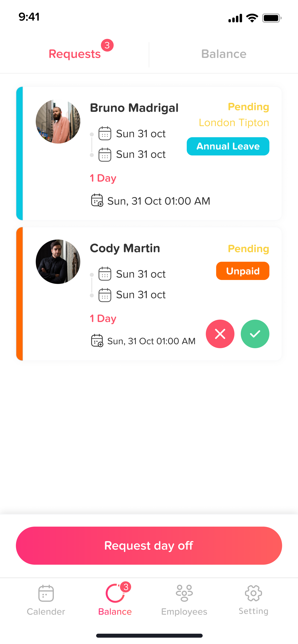298x644 pixels.
Task: Open the Calender tab icon
Action: coord(46,593)
